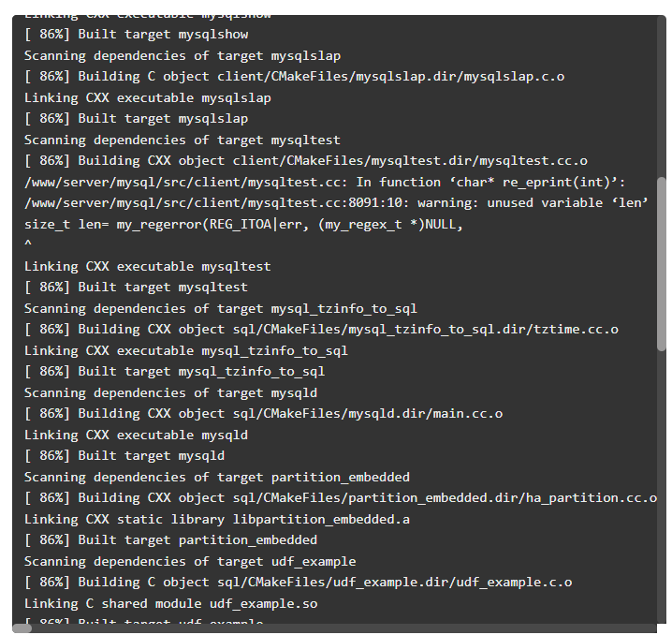Click the "size_t len= my_regerror" code line
The height and width of the screenshot is (635, 672).
pos(244,224)
